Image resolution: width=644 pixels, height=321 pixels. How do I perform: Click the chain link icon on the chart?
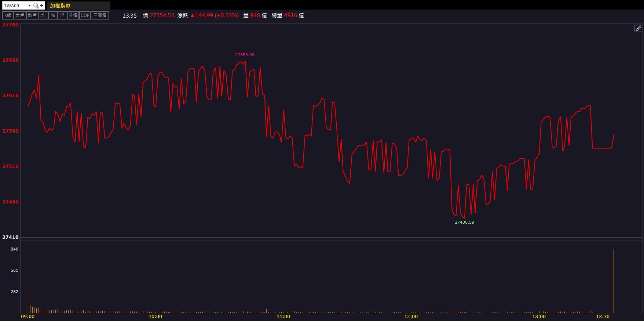pyautogui.click(x=638, y=28)
